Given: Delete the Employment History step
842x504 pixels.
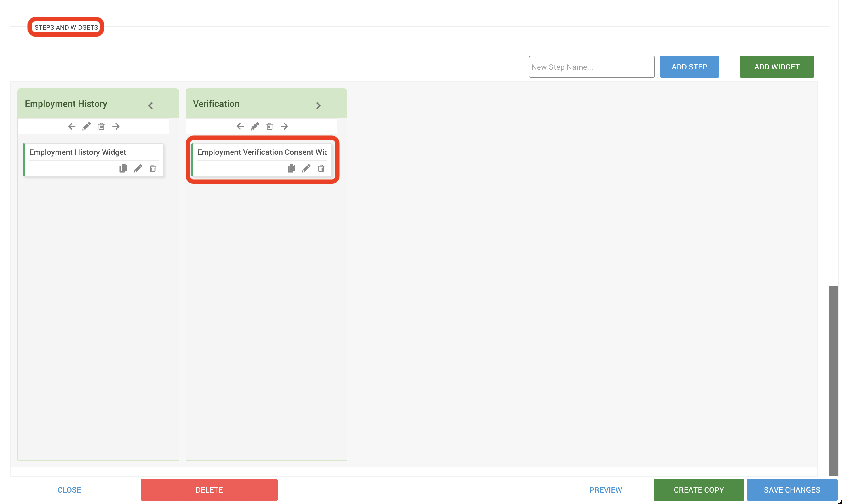Looking at the screenshot, I should [101, 126].
